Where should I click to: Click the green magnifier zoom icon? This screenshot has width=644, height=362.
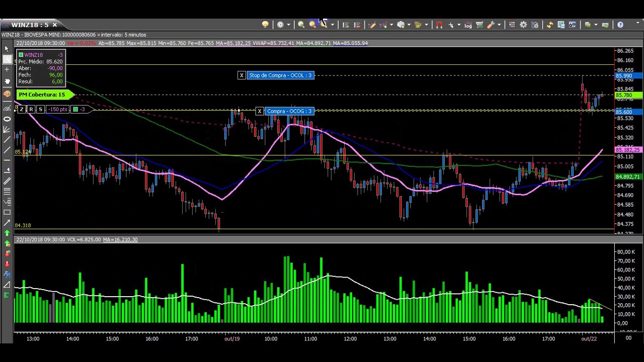click(301, 25)
